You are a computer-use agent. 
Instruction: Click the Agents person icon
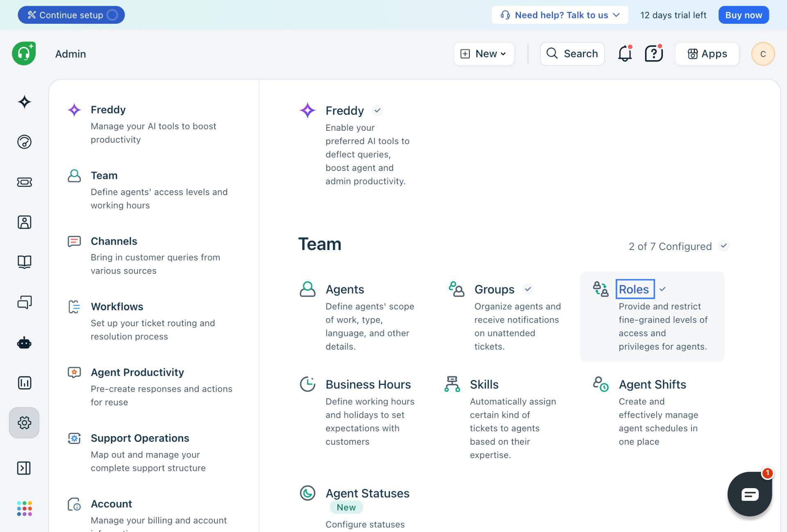click(x=307, y=289)
